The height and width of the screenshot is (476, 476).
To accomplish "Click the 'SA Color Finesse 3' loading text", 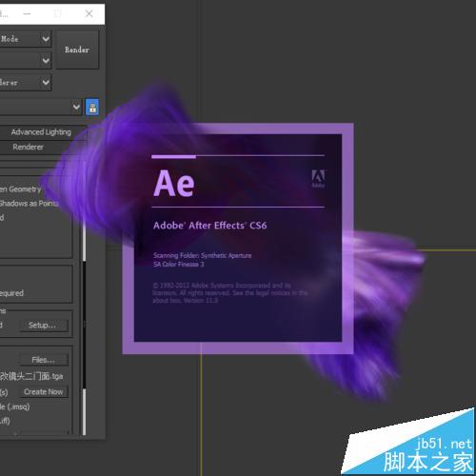I will [x=179, y=264].
